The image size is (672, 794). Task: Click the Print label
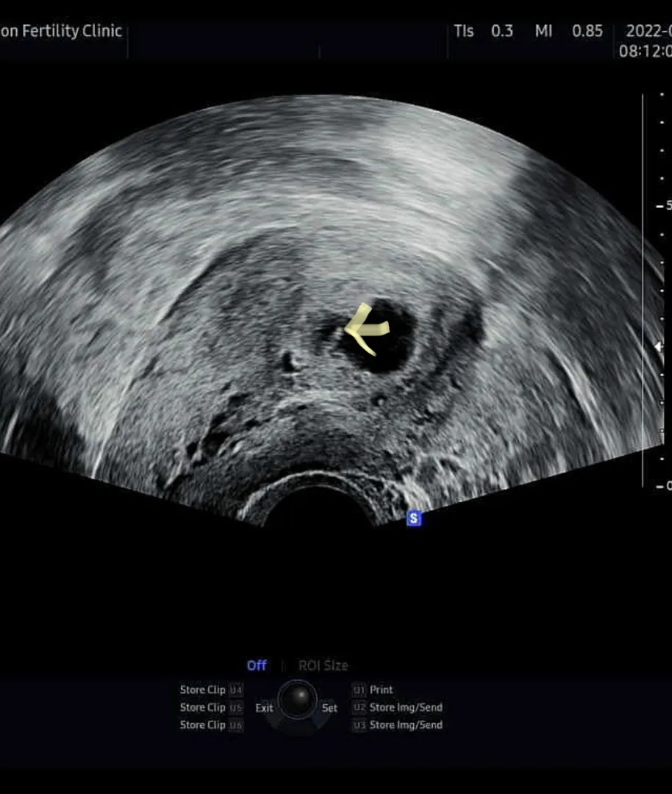[381, 690]
